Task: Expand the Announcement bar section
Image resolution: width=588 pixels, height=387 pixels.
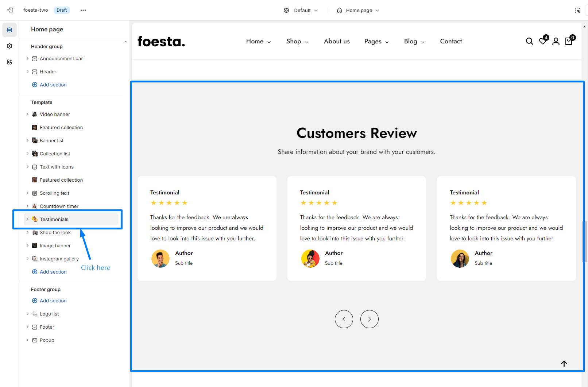Action: click(x=27, y=58)
